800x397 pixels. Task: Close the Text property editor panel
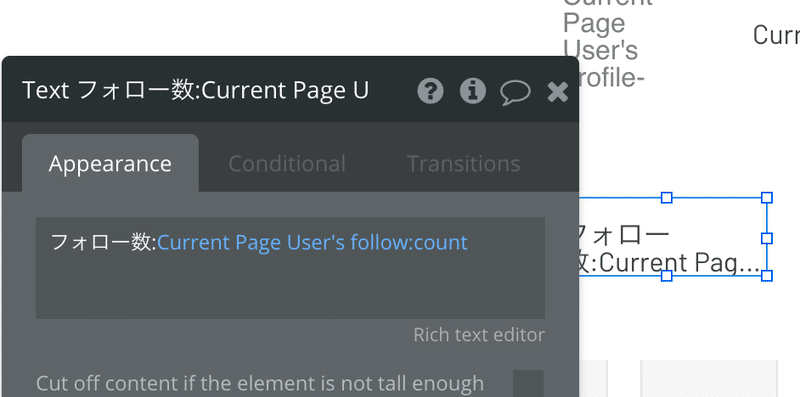(558, 92)
